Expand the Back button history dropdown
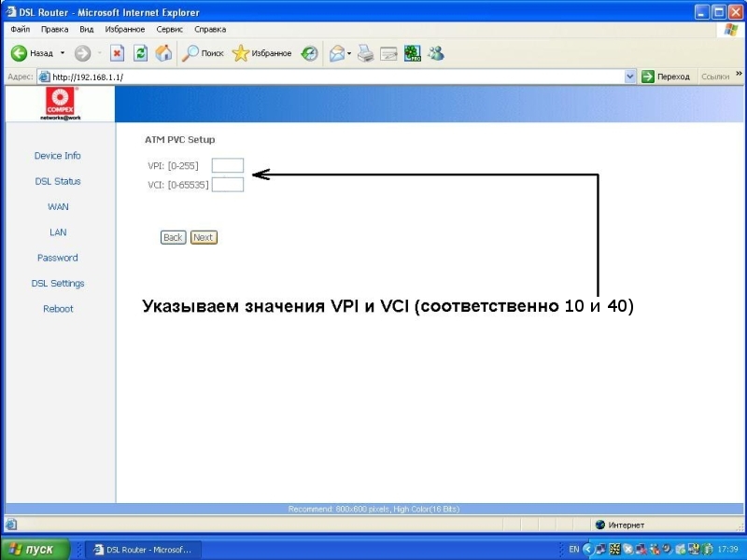The height and width of the screenshot is (560, 747). point(63,53)
